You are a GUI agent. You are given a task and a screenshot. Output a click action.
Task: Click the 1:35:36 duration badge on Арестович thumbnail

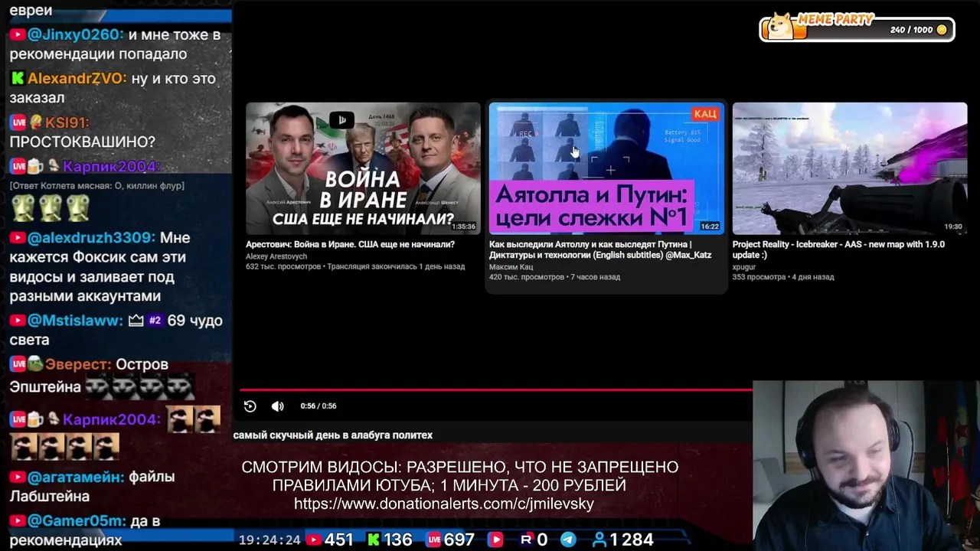[464, 227]
